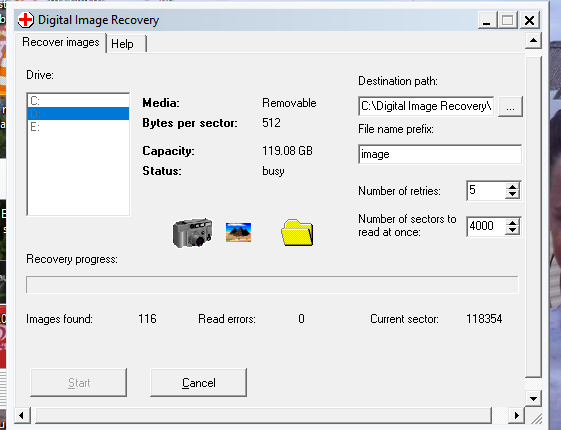Image resolution: width=561 pixels, height=430 pixels.
Task: Click the Read errors value 0
Action: pyautogui.click(x=301, y=319)
